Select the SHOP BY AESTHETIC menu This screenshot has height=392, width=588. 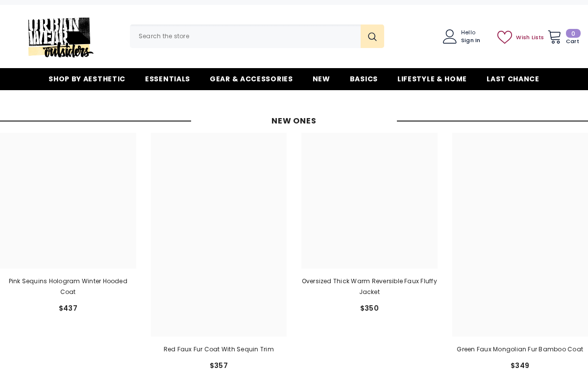(x=87, y=79)
